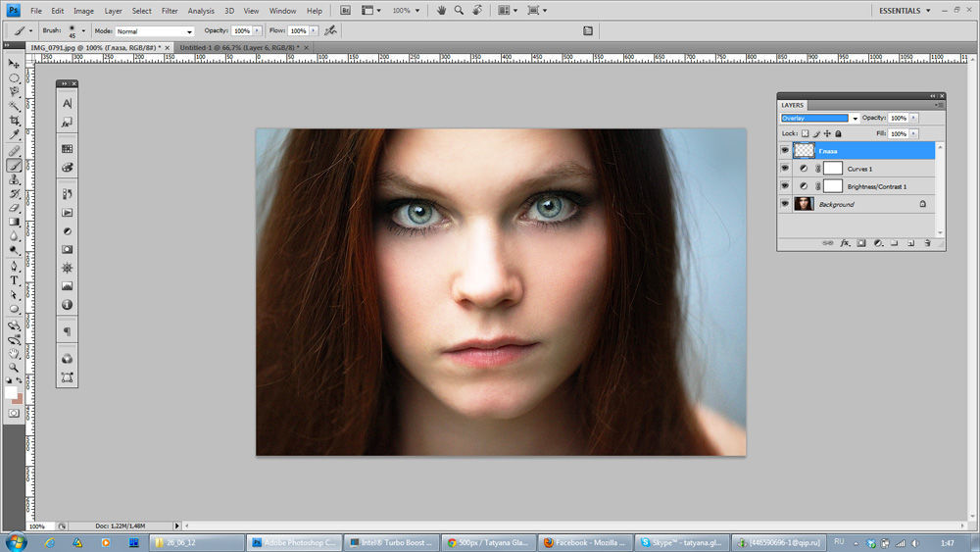980x552 pixels.
Task: Open the Paragraph panel icon
Action: (x=67, y=331)
